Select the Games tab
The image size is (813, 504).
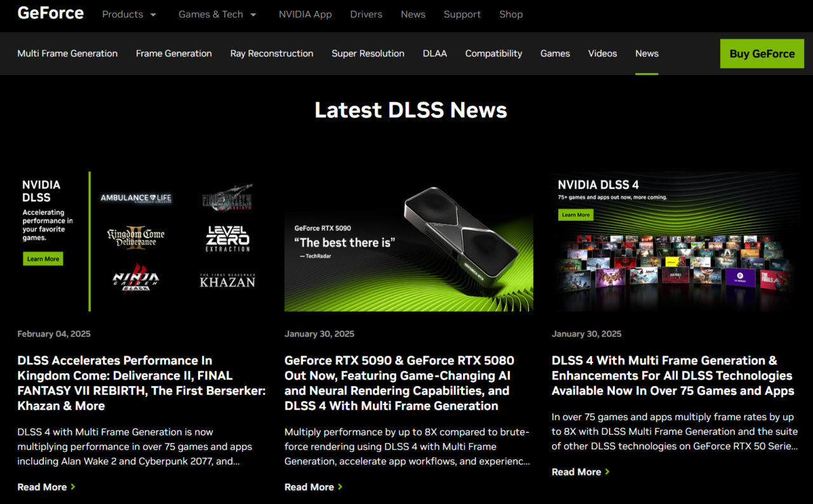tap(554, 53)
